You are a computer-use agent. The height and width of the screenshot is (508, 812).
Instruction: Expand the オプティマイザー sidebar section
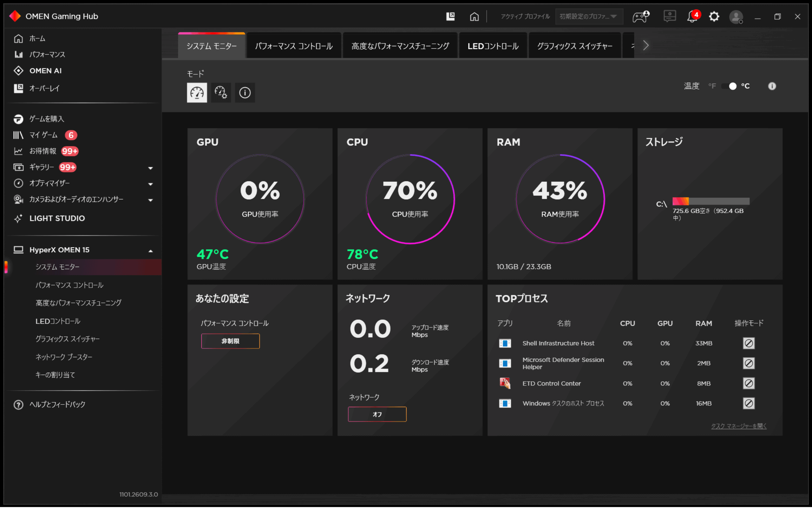coord(150,184)
